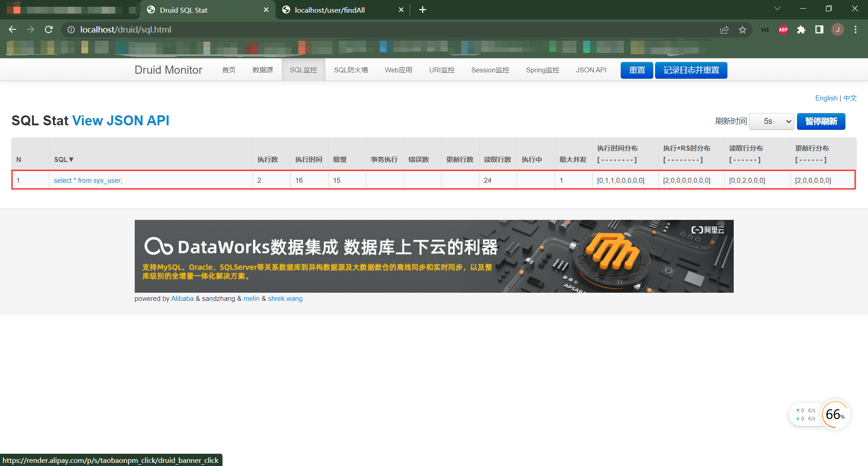Viewport: 868px width, 466px height.
Task: Click the select * from sys_user query link
Action: [x=88, y=180]
